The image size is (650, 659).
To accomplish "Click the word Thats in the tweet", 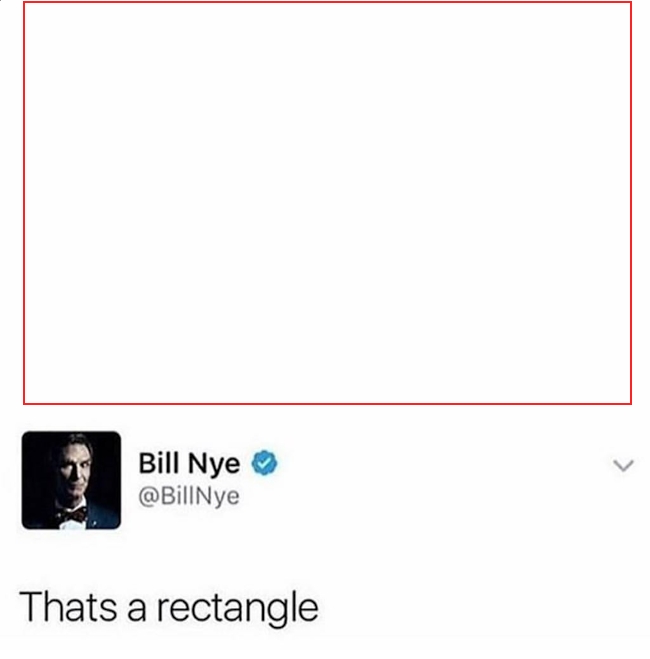I will pos(68,606).
